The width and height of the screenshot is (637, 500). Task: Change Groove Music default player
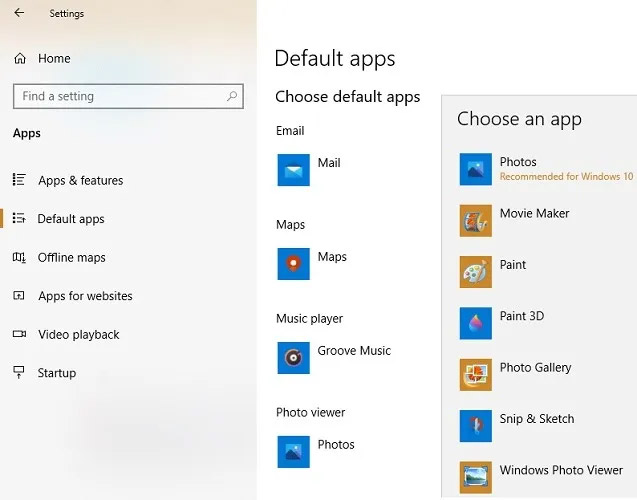click(354, 351)
